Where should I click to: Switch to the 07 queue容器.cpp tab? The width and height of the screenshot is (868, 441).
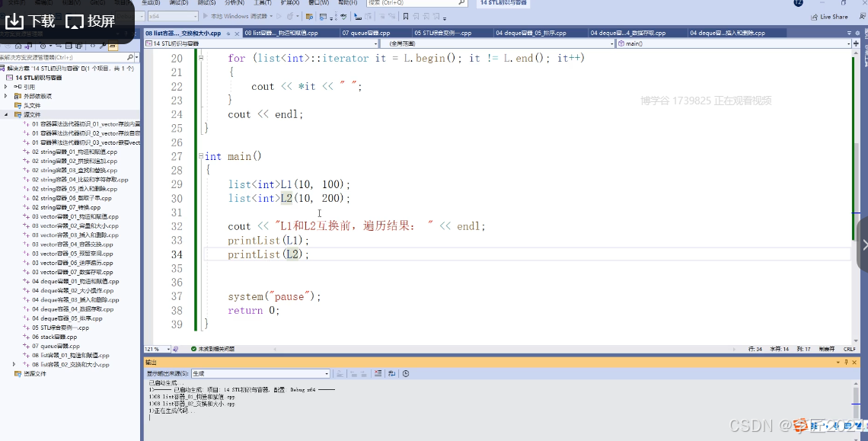coord(366,34)
